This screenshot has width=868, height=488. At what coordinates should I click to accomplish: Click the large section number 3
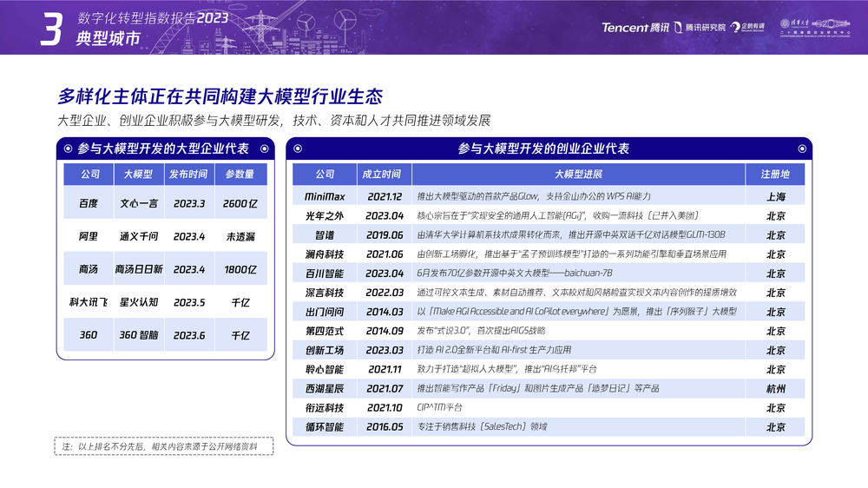coord(51,29)
